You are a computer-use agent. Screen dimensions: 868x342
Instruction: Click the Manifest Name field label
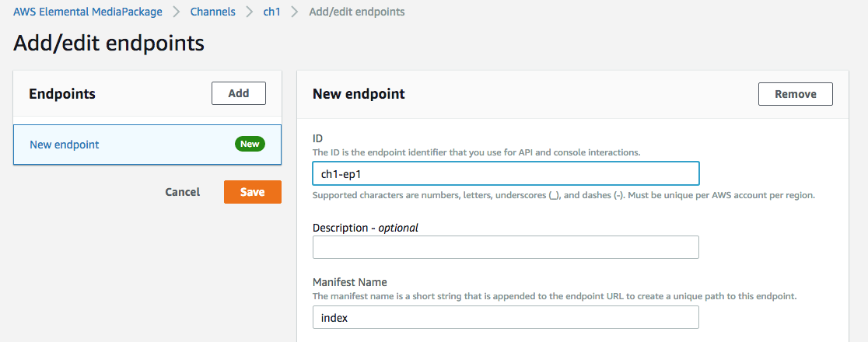coord(349,282)
